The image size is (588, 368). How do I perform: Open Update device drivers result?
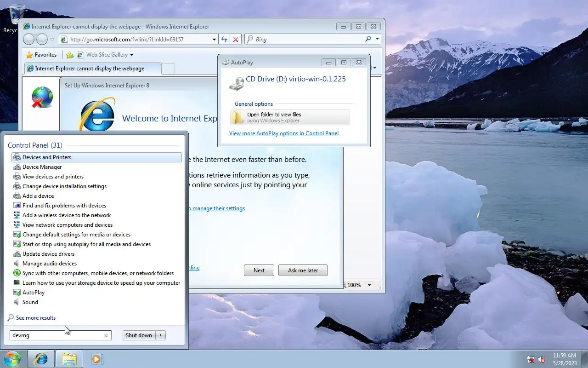click(x=96, y=254)
